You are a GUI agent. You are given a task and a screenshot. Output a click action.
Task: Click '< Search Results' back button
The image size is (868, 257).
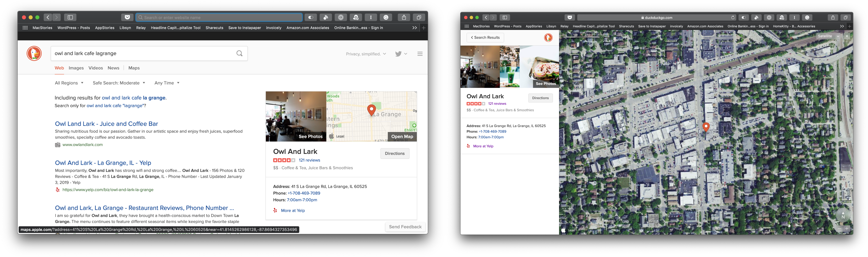pyautogui.click(x=485, y=38)
